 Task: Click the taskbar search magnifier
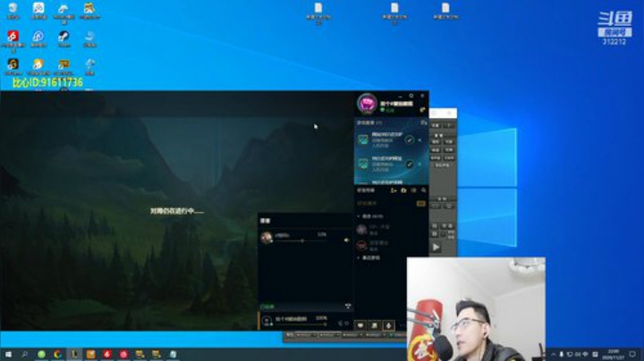25,354
